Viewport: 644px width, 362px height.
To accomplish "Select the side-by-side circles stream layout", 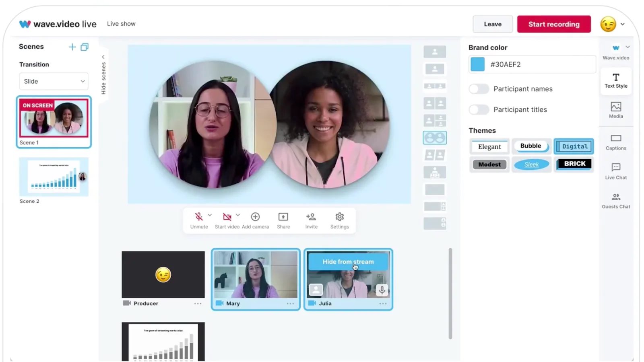I will click(435, 137).
